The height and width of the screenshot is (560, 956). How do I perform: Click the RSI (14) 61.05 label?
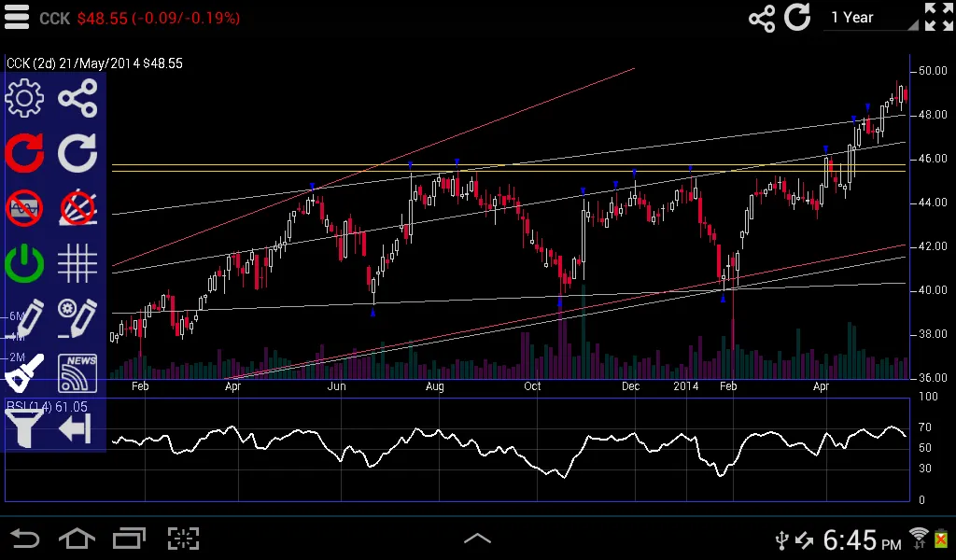coord(47,406)
